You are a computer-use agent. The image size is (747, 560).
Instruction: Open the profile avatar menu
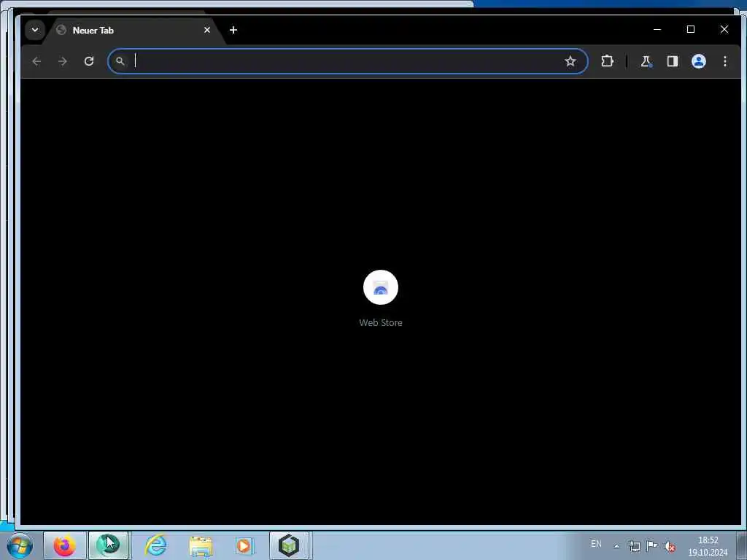point(699,61)
